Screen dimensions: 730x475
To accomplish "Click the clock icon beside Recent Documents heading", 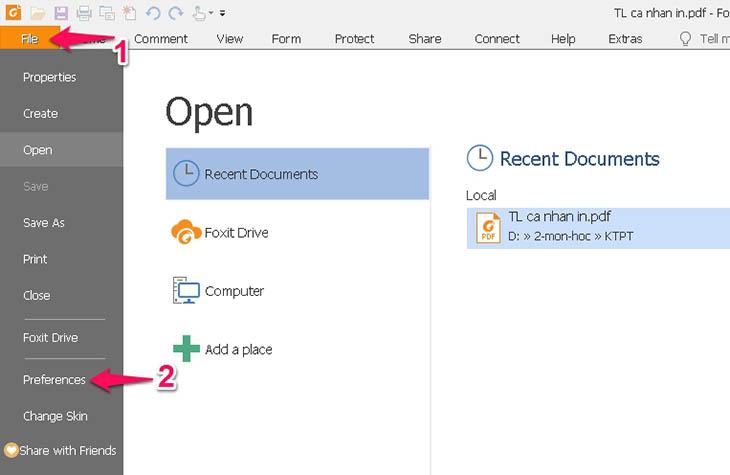I will 480,158.
